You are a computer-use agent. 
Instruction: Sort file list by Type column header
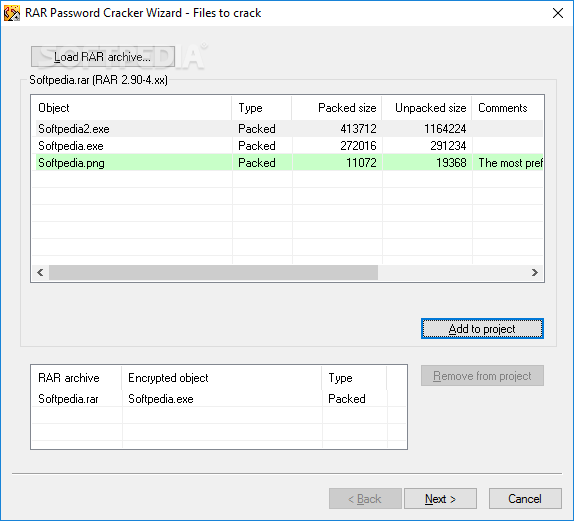[262, 108]
